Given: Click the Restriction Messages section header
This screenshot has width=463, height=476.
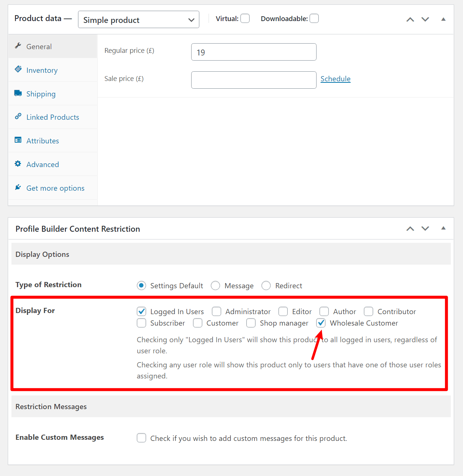Looking at the screenshot, I should pos(231,407).
